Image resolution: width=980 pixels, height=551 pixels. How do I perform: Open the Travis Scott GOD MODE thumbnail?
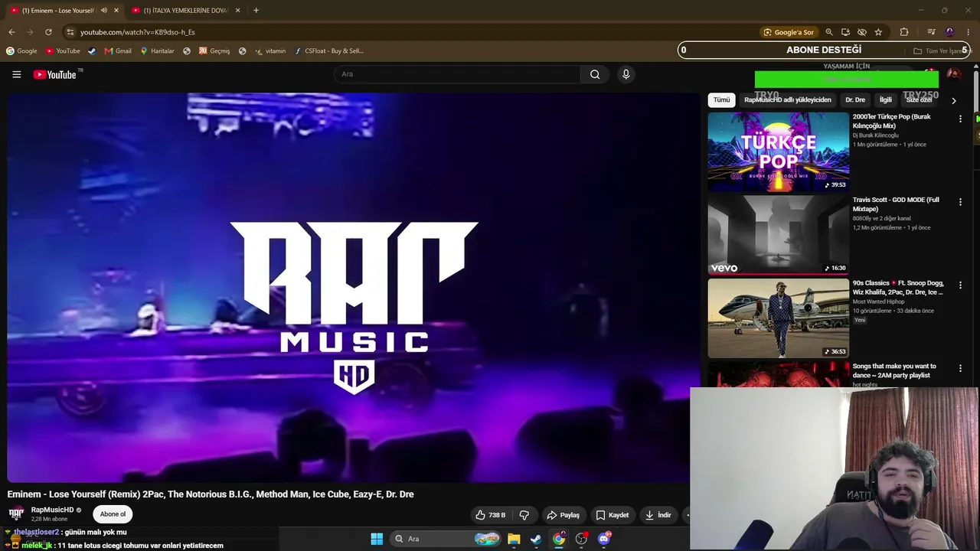tap(778, 235)
